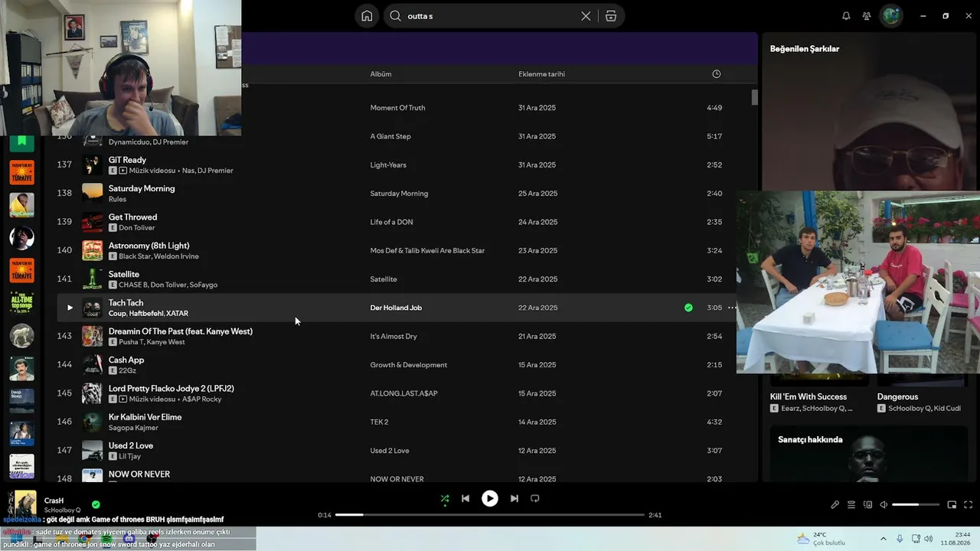Expand hidden system tray icons chevron
This screenshot has width=980, height=551.
coord(883,539)
